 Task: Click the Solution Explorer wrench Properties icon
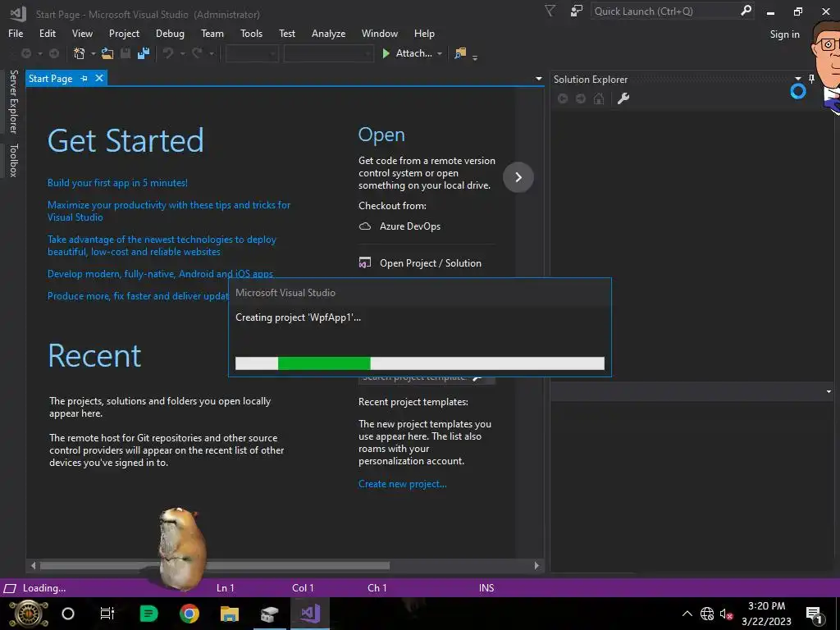[x=623, y=98]
